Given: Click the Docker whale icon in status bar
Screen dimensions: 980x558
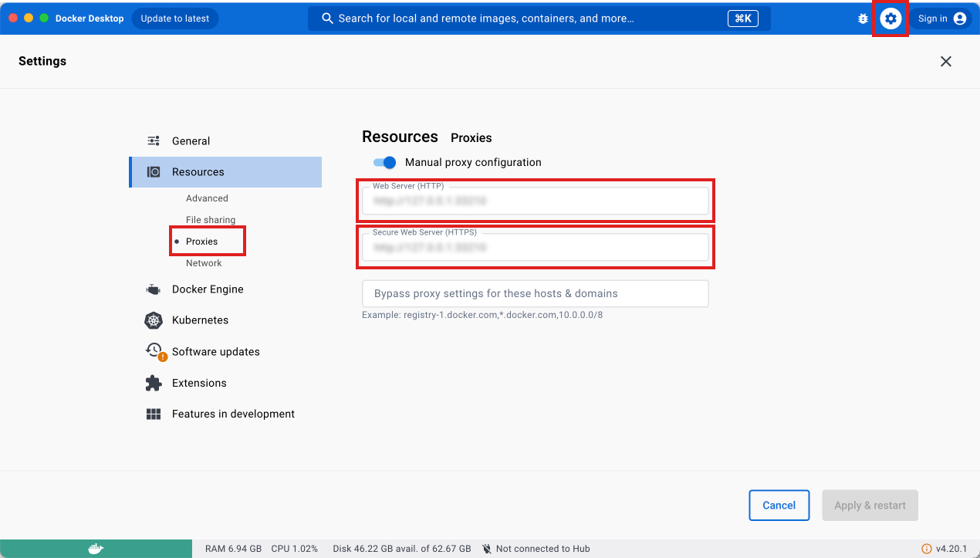Looking at the screenshot, I should pos(96,549).
